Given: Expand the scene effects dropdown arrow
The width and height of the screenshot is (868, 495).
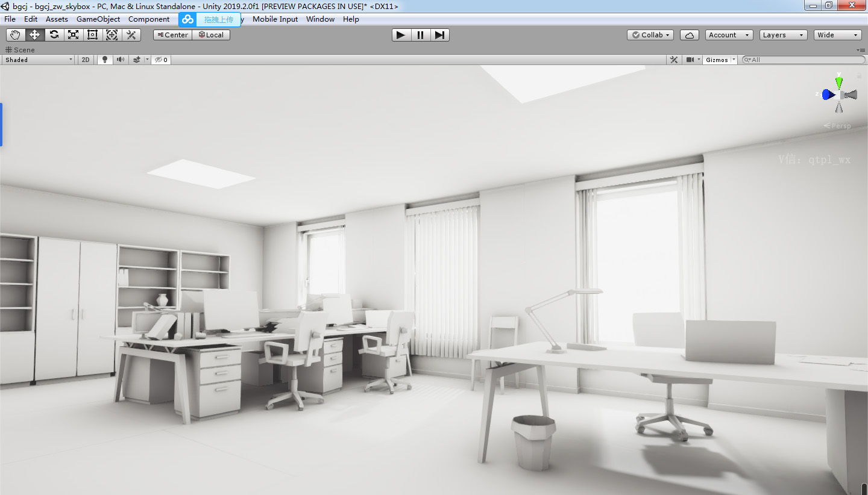Looking at the screenshot, I should (147, 60).
